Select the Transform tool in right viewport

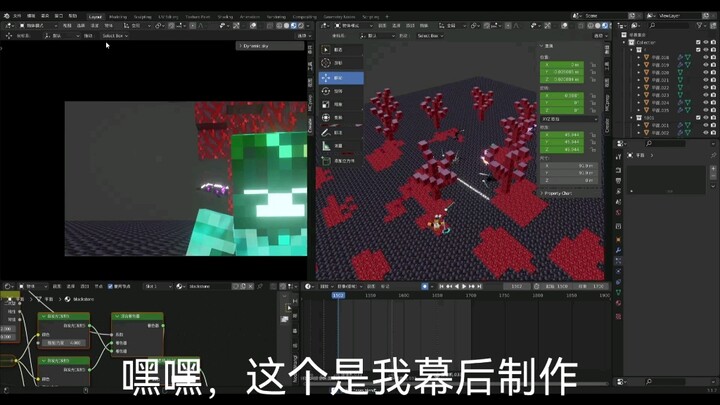tap(341, 118)
